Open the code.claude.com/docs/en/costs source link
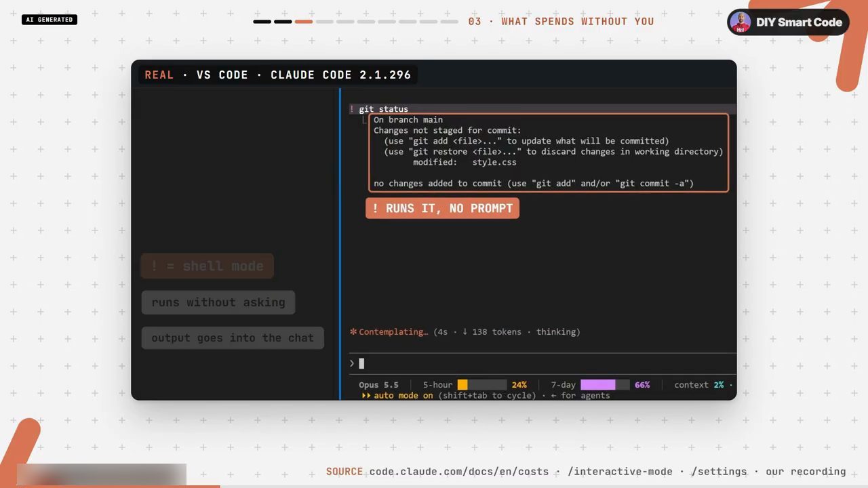 point(459,472)
